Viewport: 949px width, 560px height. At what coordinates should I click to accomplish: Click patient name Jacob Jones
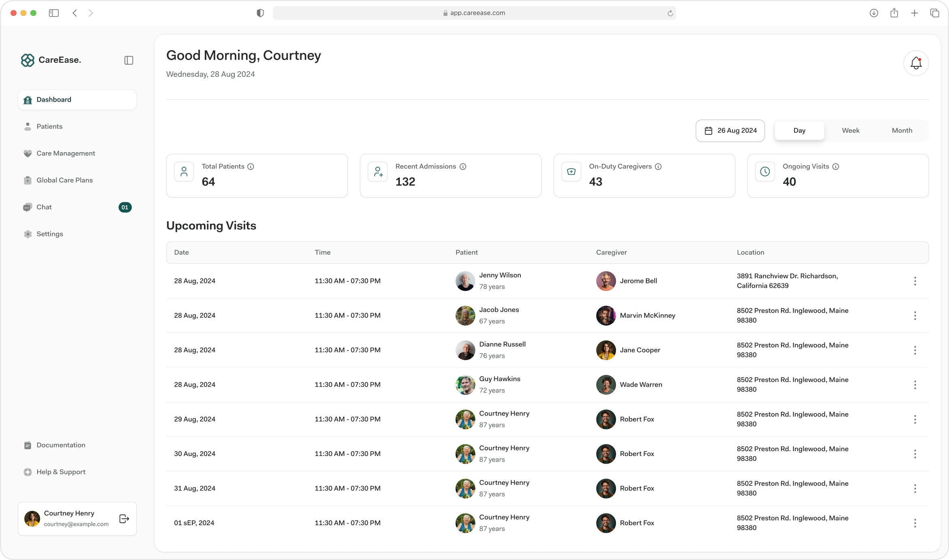(x=499, y=310)
